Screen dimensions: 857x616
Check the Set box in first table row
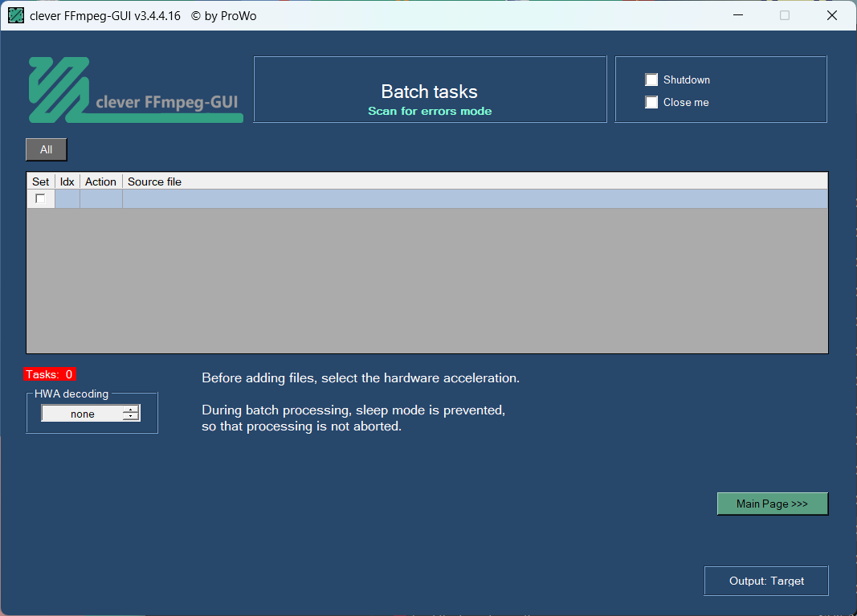[x=40, y=198]
